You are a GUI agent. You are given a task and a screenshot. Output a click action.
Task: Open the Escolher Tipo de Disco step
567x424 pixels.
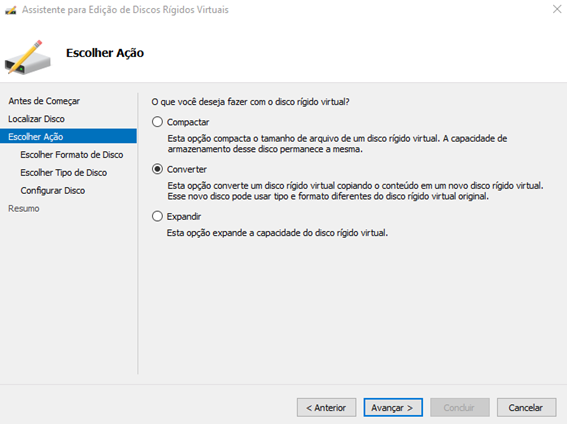64,173
